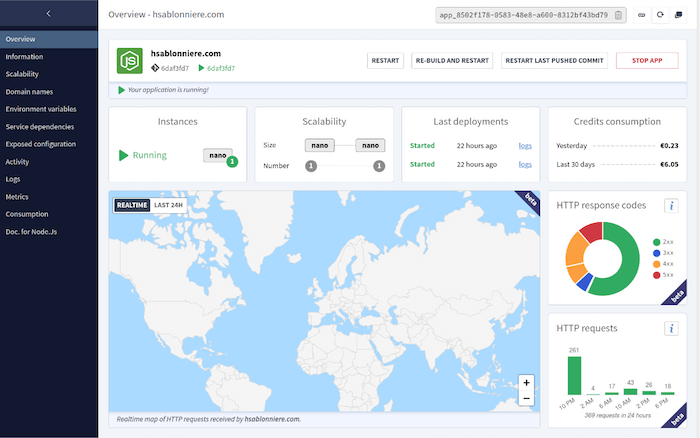Open the chat messages icon in top bar
Viewport: 700px width, 438px height.
coord(678,15)
